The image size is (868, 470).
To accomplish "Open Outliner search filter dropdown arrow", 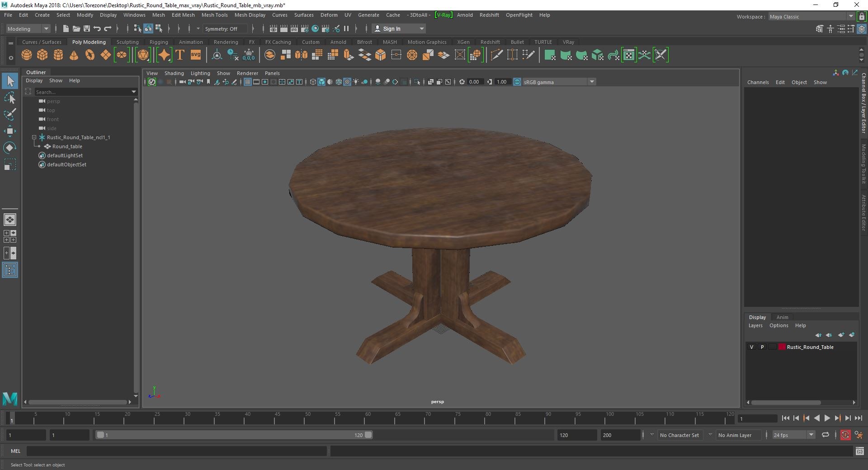I will pyautogui.click(x=134, y=92).
